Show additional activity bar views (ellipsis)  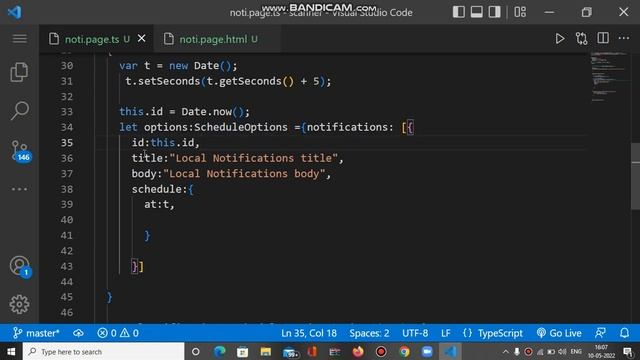19,189
